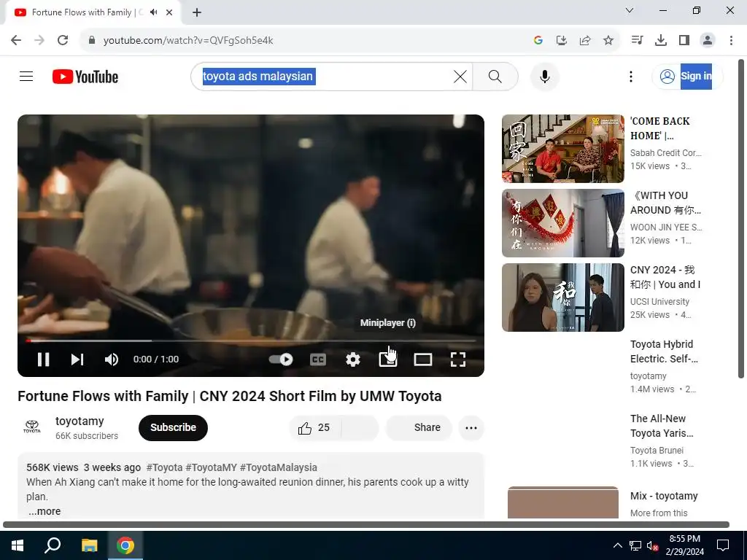The width and height of the screenshot is (747, 560).
Task: Open the Windows Start menu
Action: (18, 545)
